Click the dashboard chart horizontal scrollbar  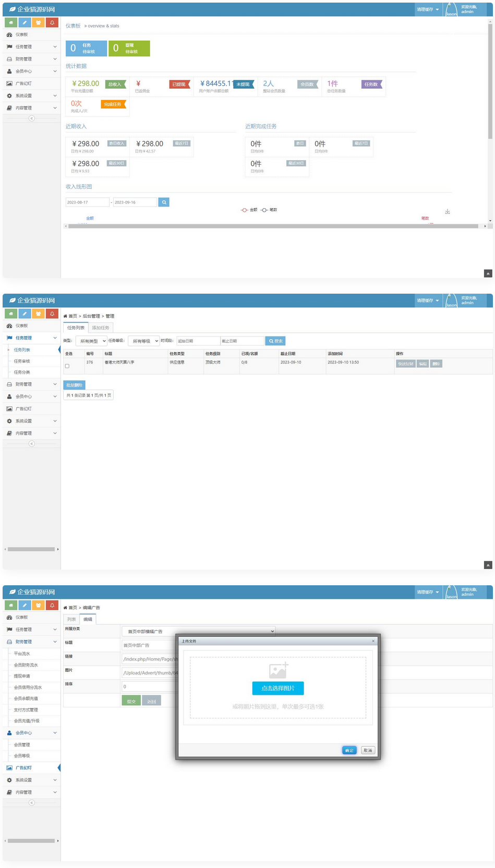coord(273,226)
